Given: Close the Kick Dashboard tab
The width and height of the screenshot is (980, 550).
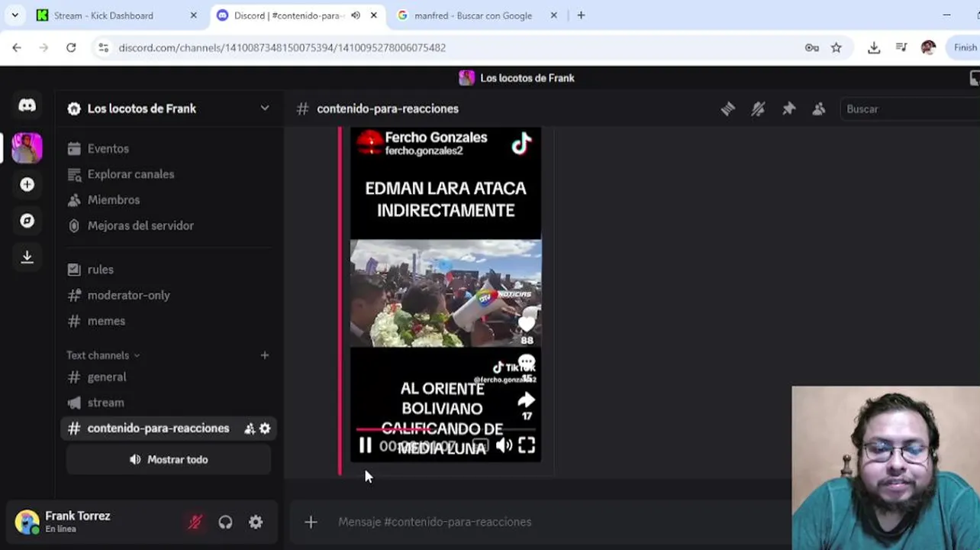Looking at the screenshot, I should click(193, 15).
